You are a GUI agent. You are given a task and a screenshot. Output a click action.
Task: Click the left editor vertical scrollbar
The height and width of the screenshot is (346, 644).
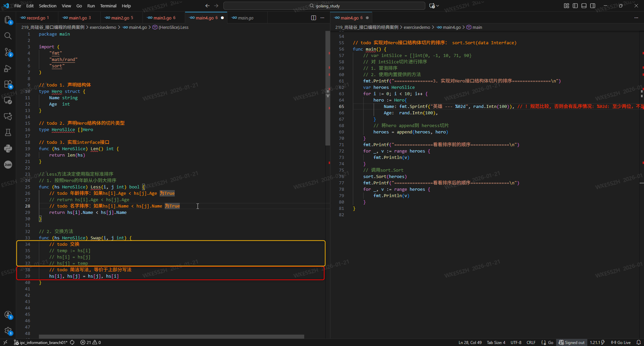pos(328,88)
